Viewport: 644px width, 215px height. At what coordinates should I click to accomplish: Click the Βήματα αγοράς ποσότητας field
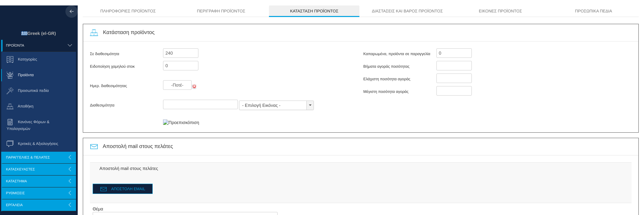tap(454, 66)
